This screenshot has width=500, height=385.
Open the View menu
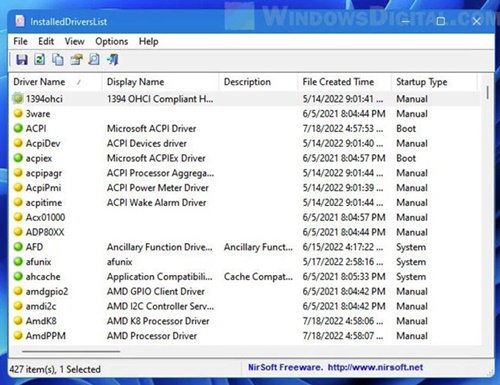(x=74, y=41)
